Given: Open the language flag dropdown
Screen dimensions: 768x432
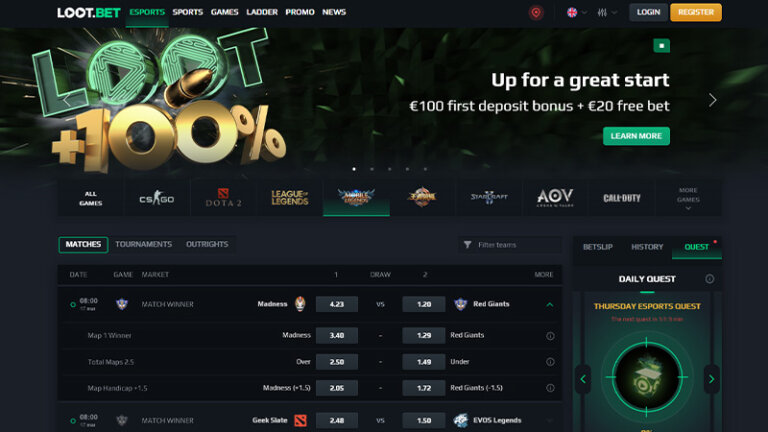Looking at the screenshot, I should pos(576,12).
